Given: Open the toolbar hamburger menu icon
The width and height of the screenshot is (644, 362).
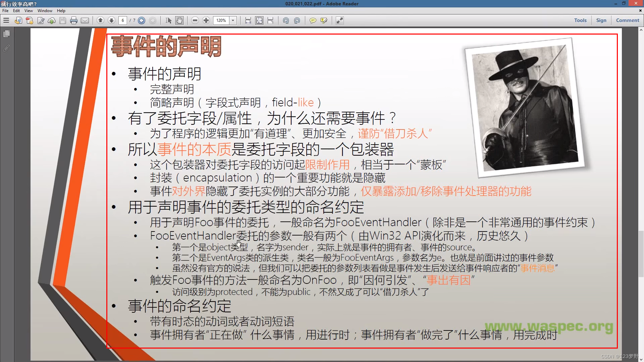Looking at the screenshot, I should [6, 20].
